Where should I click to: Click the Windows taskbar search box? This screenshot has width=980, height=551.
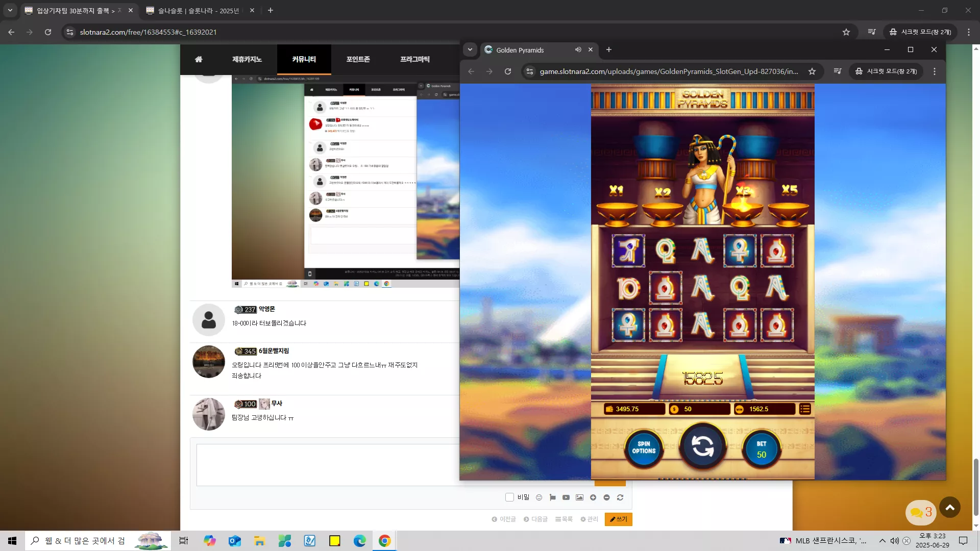coord(99,541)
